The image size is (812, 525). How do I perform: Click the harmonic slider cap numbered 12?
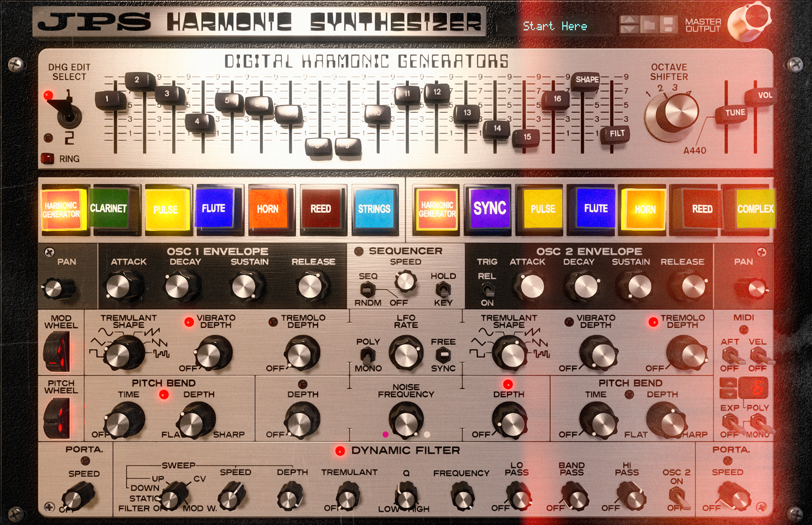pyautogui.click(x=437, y=92)
